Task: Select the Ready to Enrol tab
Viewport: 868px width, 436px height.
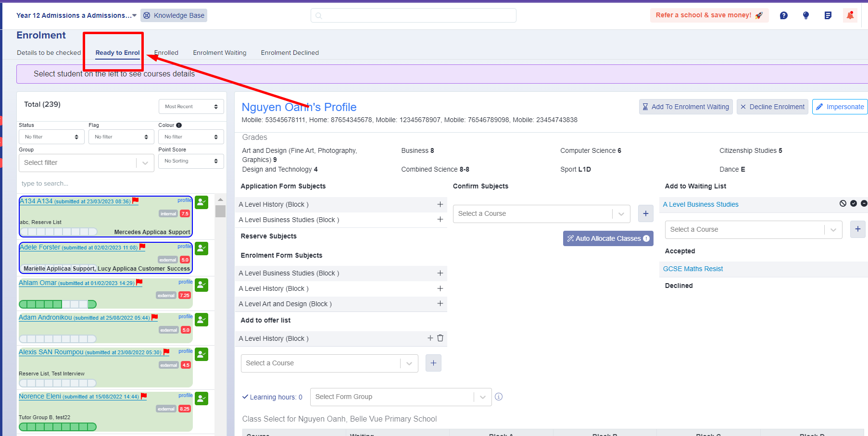Action: click(118, 53)
